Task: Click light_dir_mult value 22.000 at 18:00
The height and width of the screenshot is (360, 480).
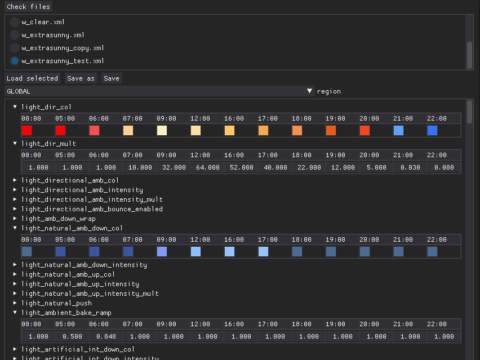Action: (x=309, y=167)
